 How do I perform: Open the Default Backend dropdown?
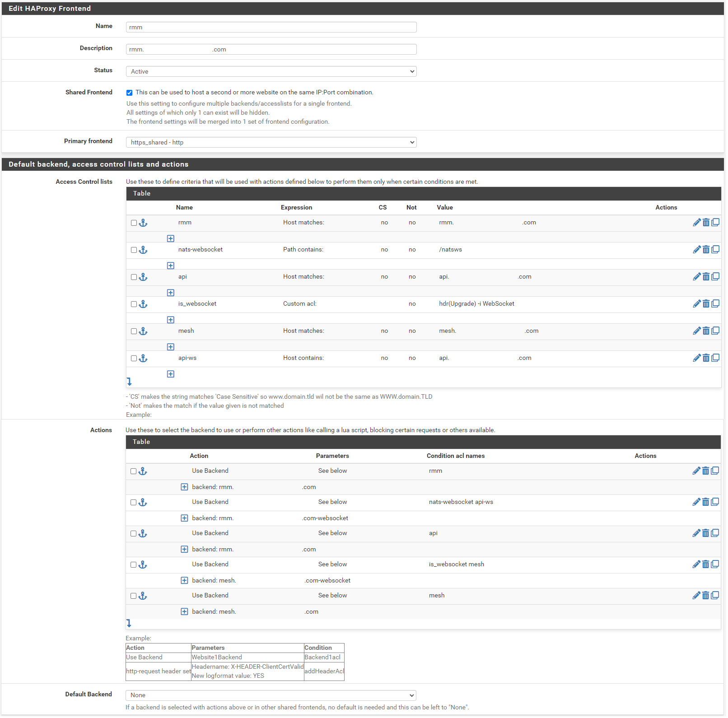(x=271, y=695)
